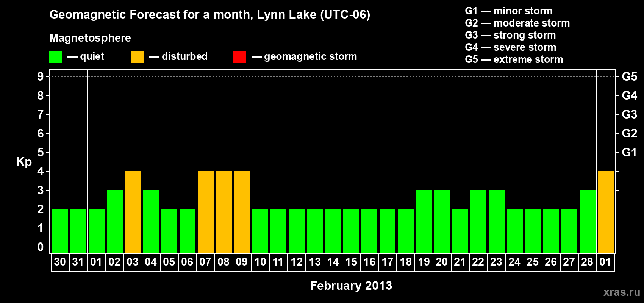Click date label 24 on the axis

point(514,262)
